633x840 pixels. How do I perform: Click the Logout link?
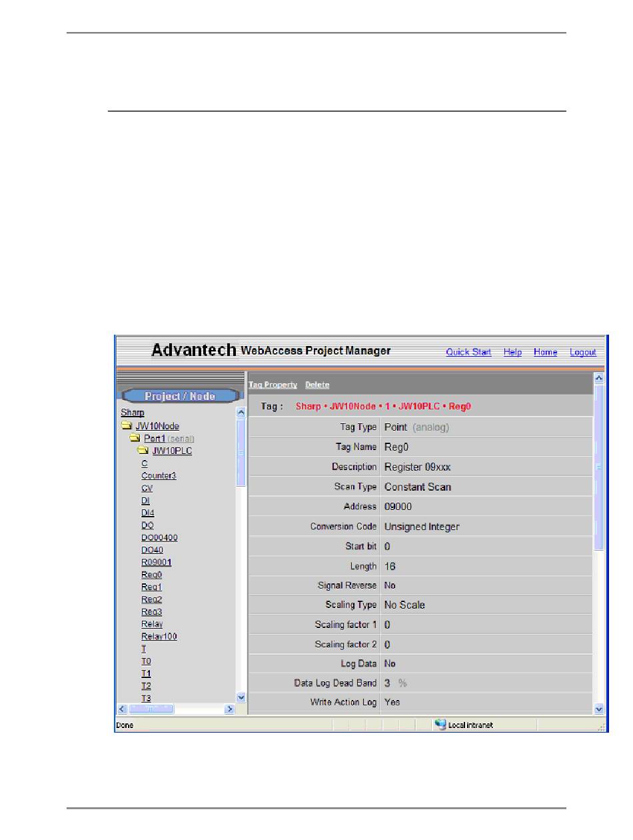[583, 352]
